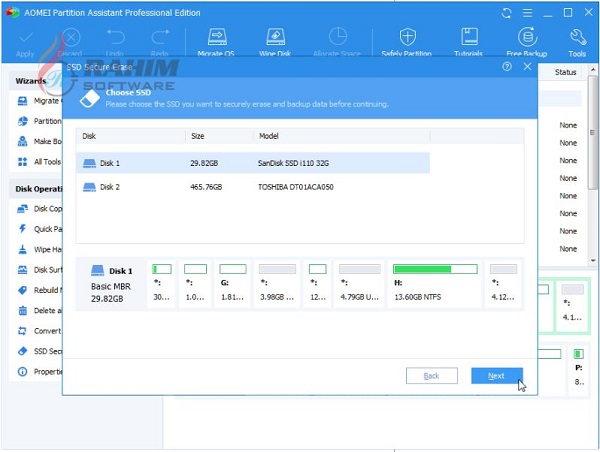Click the Undo arrow icon
Image resolution: width=600 pixels, height=452 pixels.
click(x=116, y=38)
